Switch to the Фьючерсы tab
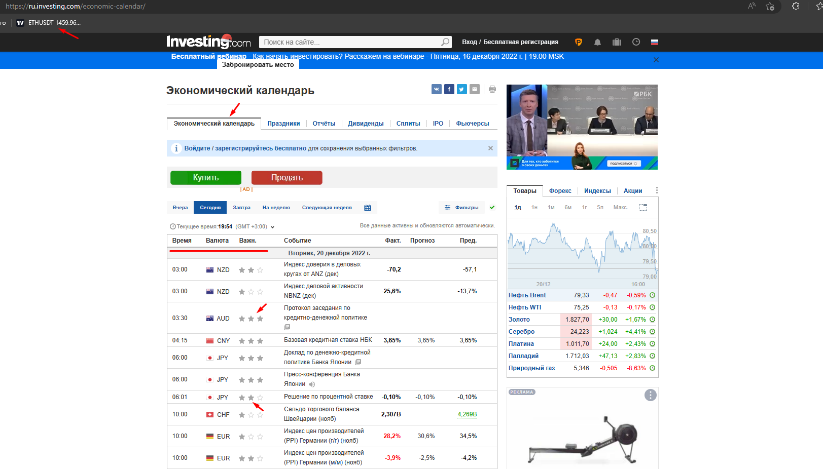 click(x=472, y=123)
